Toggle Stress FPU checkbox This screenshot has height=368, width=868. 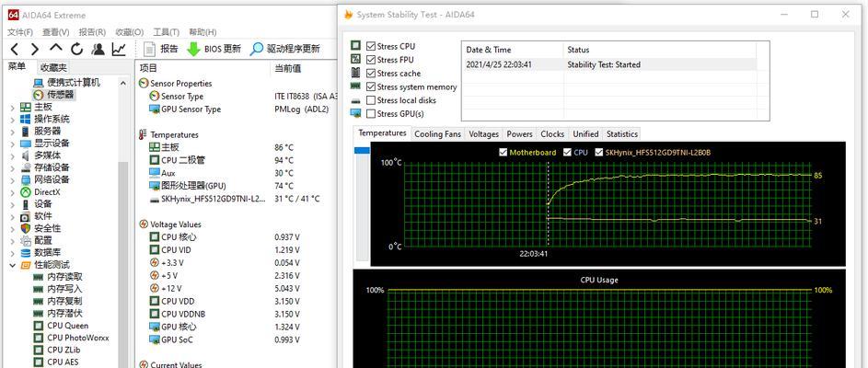(x=371, y=60)
